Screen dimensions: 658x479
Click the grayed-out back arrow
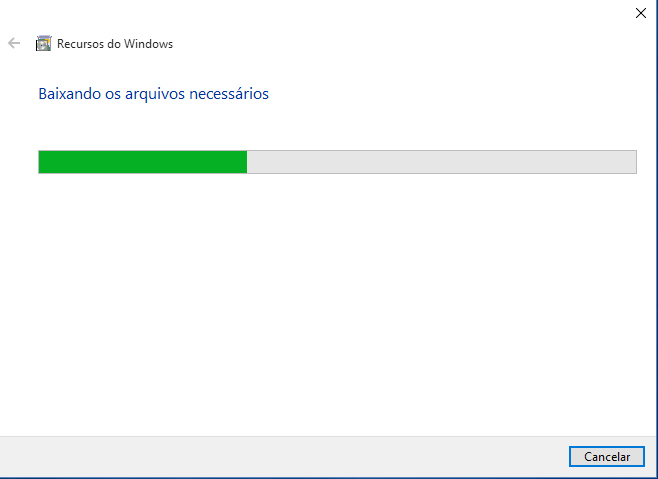click(14, 43)
